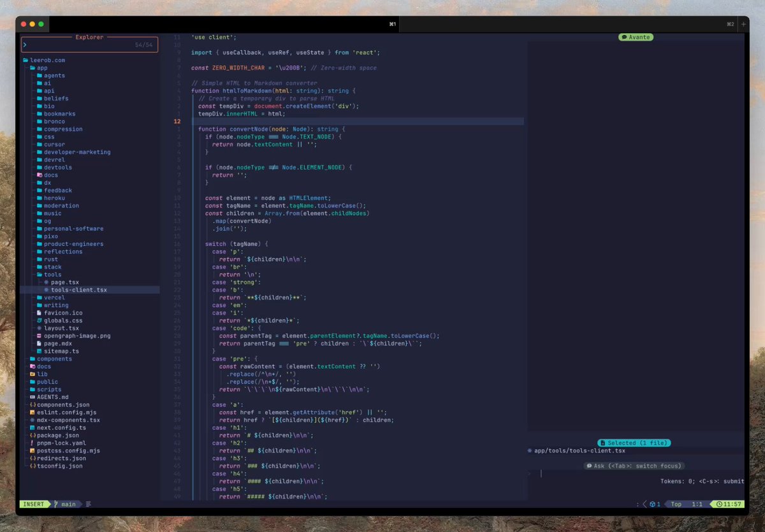This screenshot has width=765, height=532.
Task: Select the first terminal tab ⌘1
Action: (x=392, y=24)
